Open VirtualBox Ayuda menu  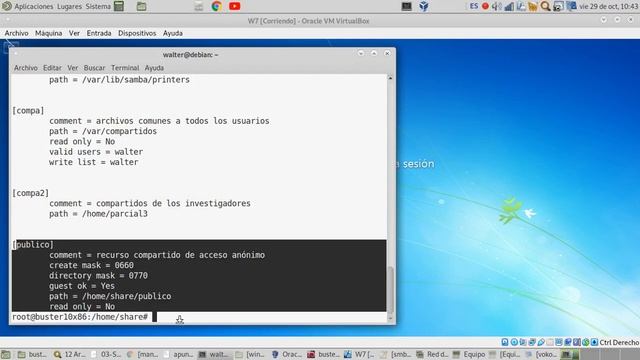(x=173, y=33)
